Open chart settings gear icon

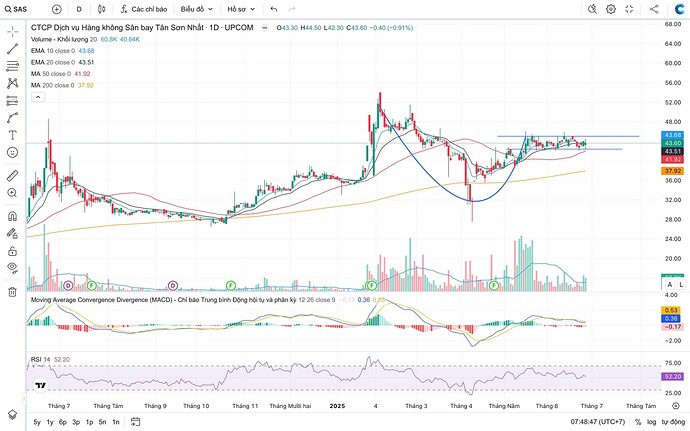(x=611, y=9)
